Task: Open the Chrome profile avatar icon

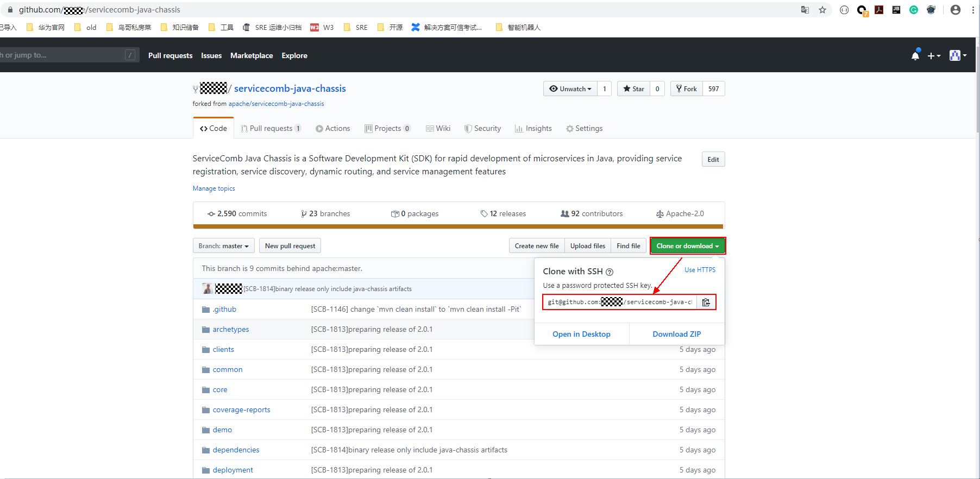Action: click(956, 10)
